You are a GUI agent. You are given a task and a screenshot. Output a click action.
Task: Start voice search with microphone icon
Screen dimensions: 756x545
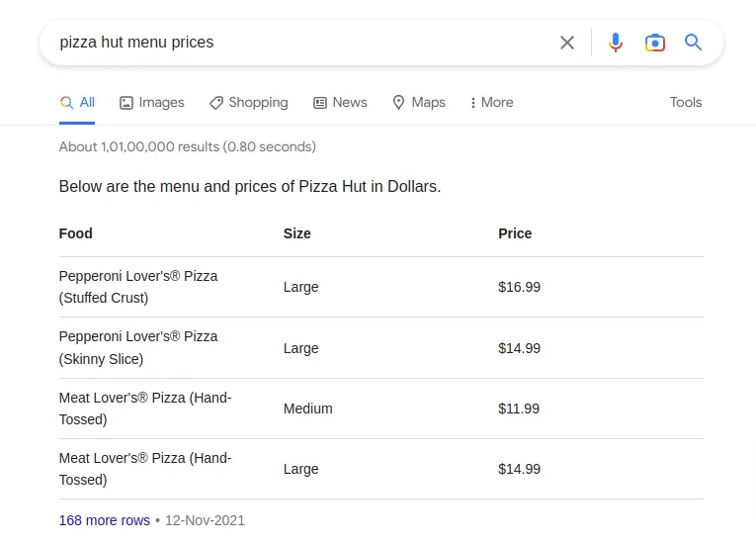pos(616,43)
